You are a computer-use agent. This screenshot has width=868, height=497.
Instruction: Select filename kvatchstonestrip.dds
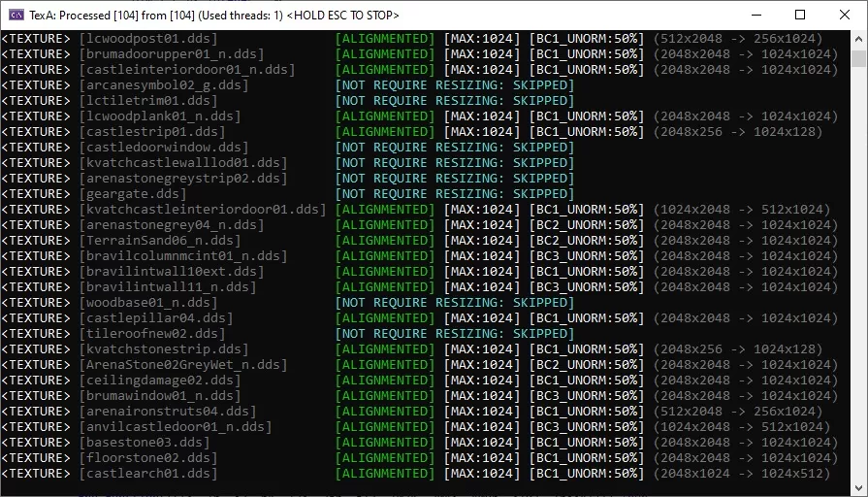coord(164,349)
